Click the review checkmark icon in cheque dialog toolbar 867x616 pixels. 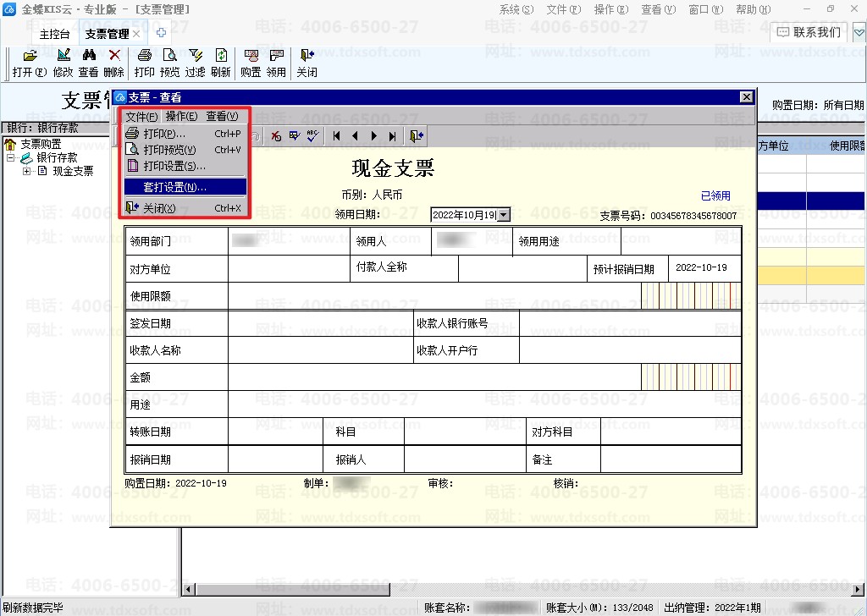pos(294,136)
